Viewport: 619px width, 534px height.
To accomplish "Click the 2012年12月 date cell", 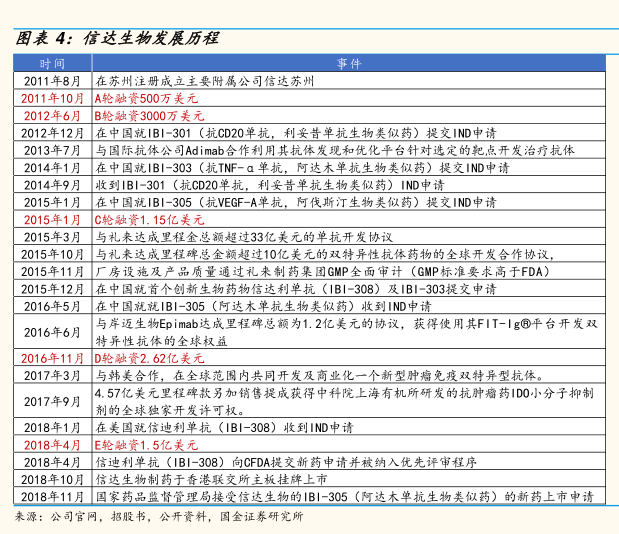I will pyautogui.click(x=52, y=132).
